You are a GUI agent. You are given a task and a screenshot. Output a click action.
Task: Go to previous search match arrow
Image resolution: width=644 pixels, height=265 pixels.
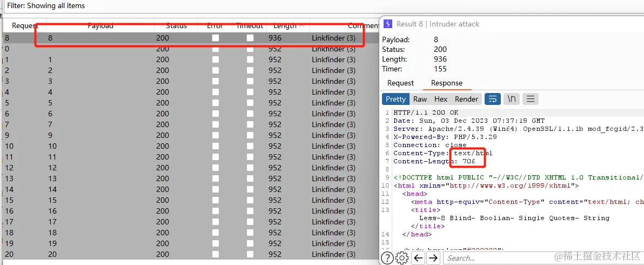(418, 258)
